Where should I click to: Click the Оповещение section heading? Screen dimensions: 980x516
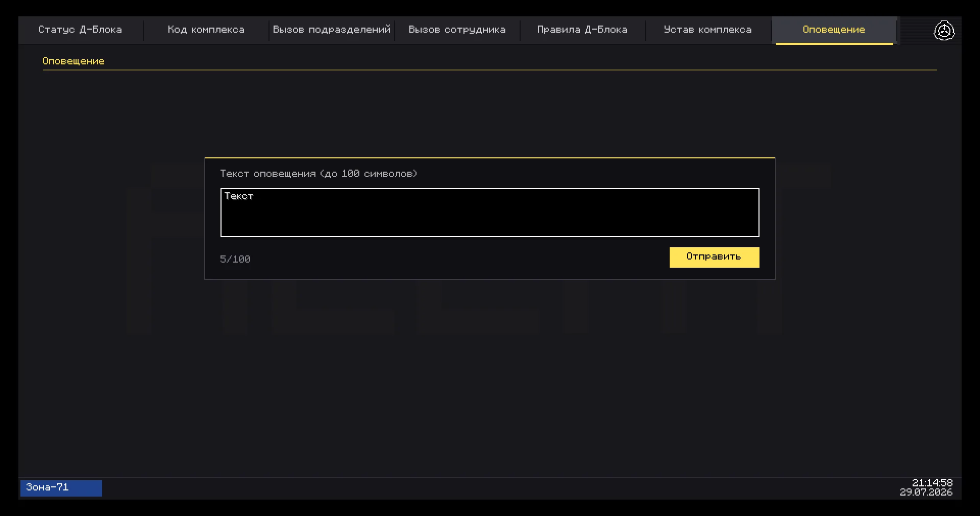73,61
